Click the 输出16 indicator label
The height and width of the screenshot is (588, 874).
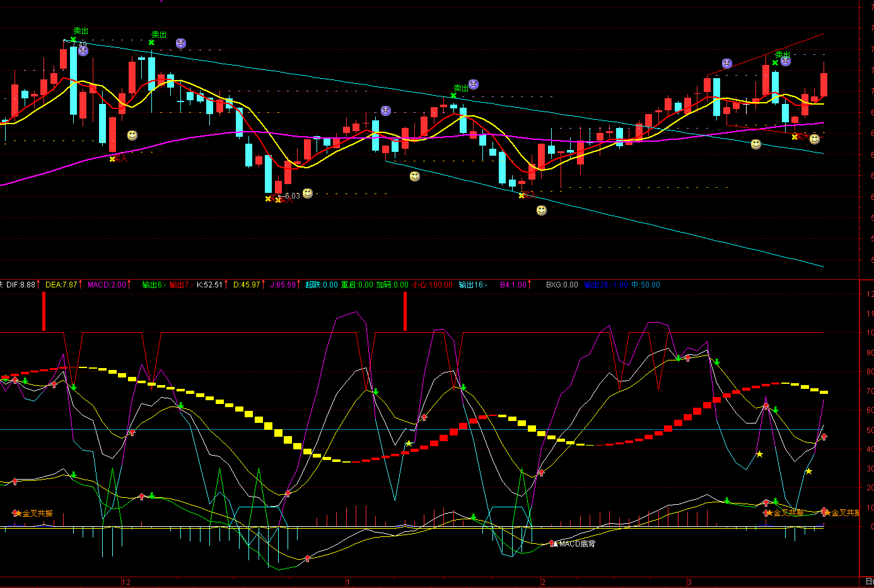coord(473,285)
